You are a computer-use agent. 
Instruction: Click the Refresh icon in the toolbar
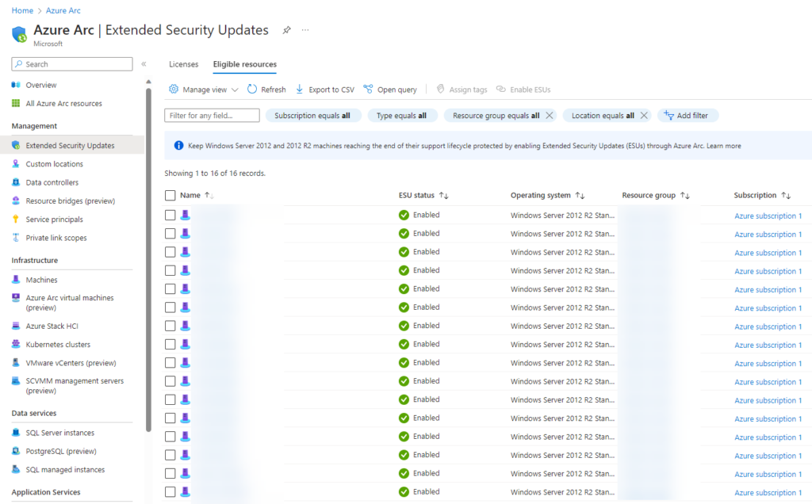pyautogui.click(x=266, y=89)
